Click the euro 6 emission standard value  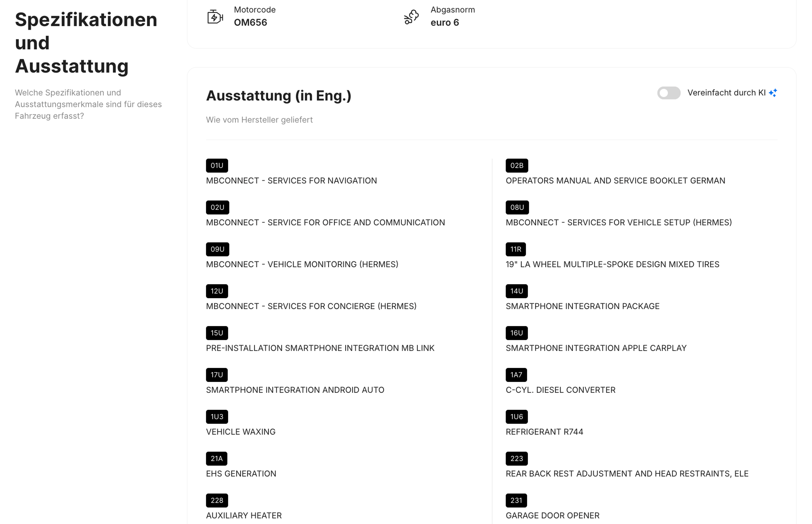click(445, 22)
